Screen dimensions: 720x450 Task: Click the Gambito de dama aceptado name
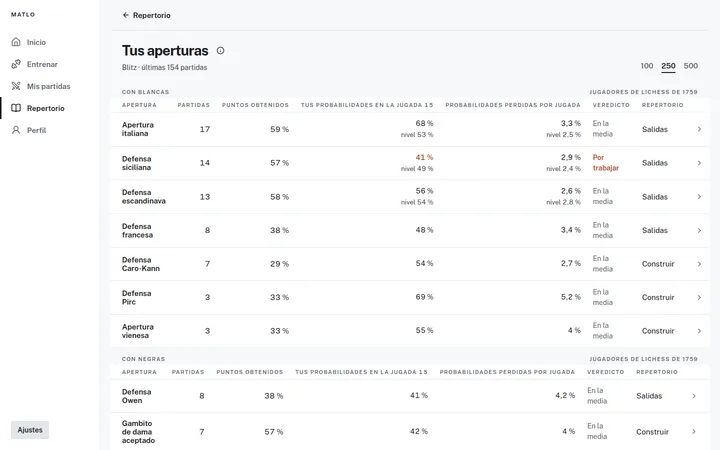(138, 432)
